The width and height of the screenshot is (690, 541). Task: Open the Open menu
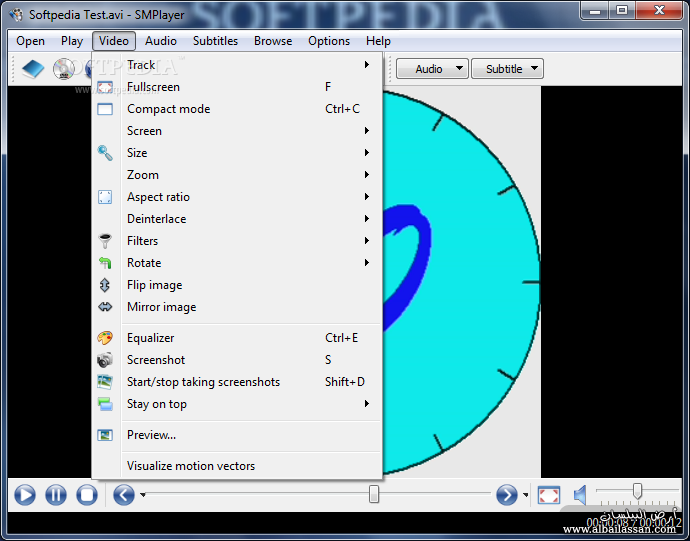click(x=30, y=41)
